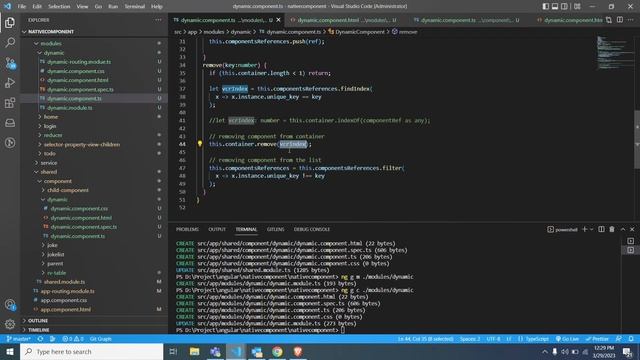Viewport: 640px width, 360px height.
Task: Click Windows search box on taskbar
Action: click(x=91, y=351)
